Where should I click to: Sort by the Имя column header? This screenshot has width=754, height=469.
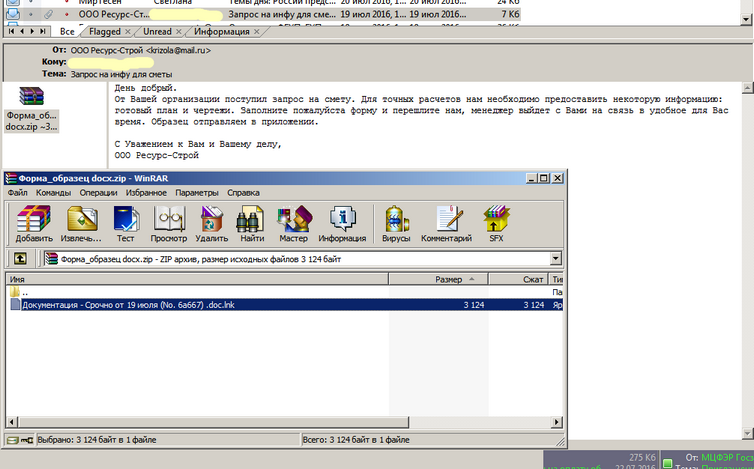pos(197,279)
